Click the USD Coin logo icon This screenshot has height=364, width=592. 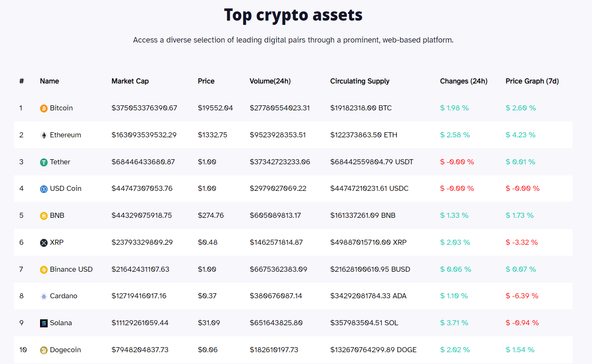click(x=44, y=189)
